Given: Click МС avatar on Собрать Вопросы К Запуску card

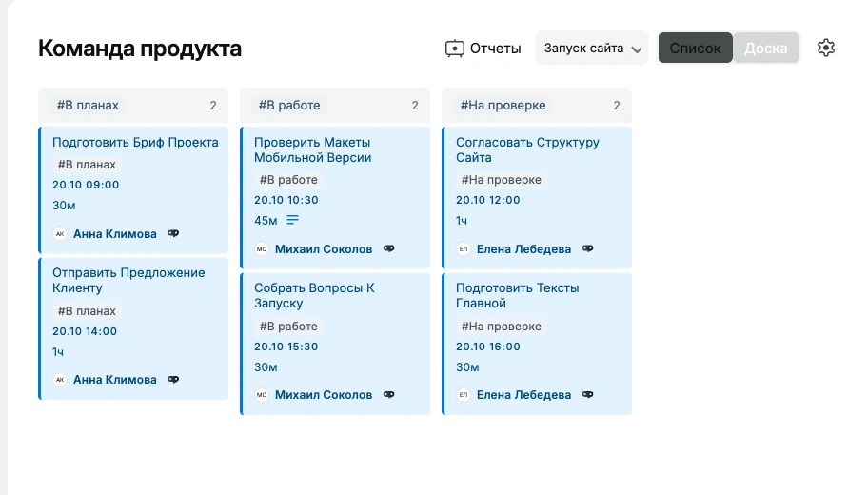Looking at the screenshot, I should coord(262,395).
